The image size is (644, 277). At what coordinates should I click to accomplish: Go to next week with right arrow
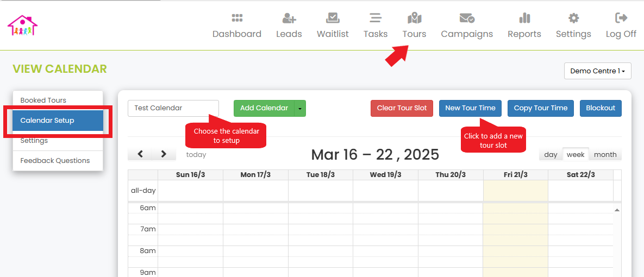(164, 154)
